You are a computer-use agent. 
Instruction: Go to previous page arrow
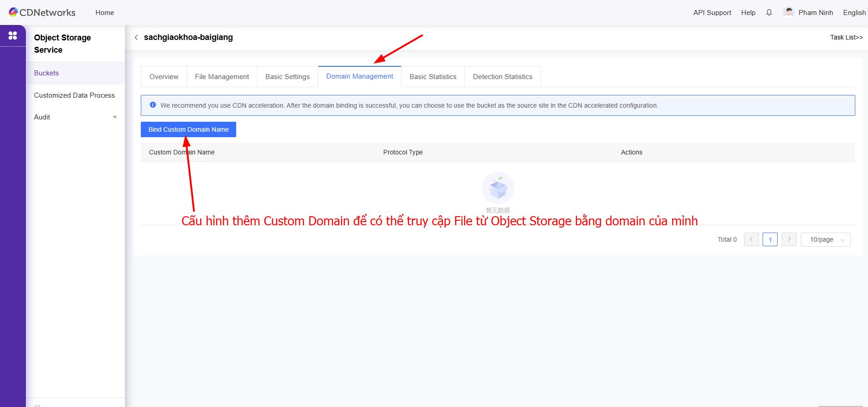pyautogui.click(x=751, y=239)
